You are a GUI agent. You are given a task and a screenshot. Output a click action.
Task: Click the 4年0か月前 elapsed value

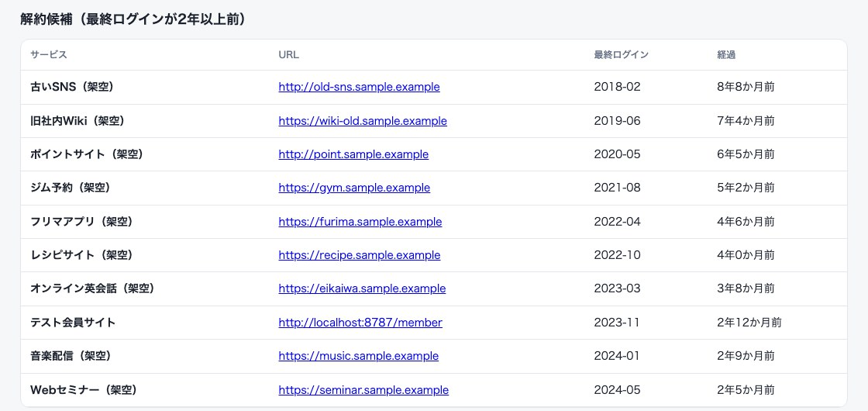tap(746, 255)
